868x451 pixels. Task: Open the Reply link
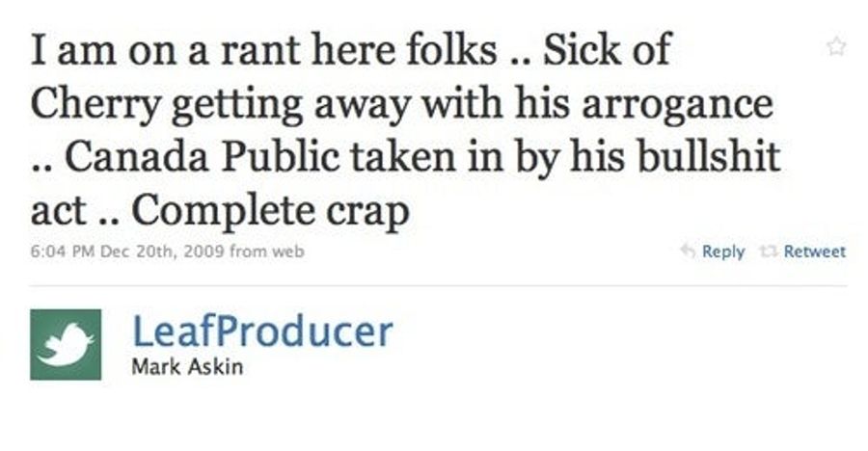(723, 252)
